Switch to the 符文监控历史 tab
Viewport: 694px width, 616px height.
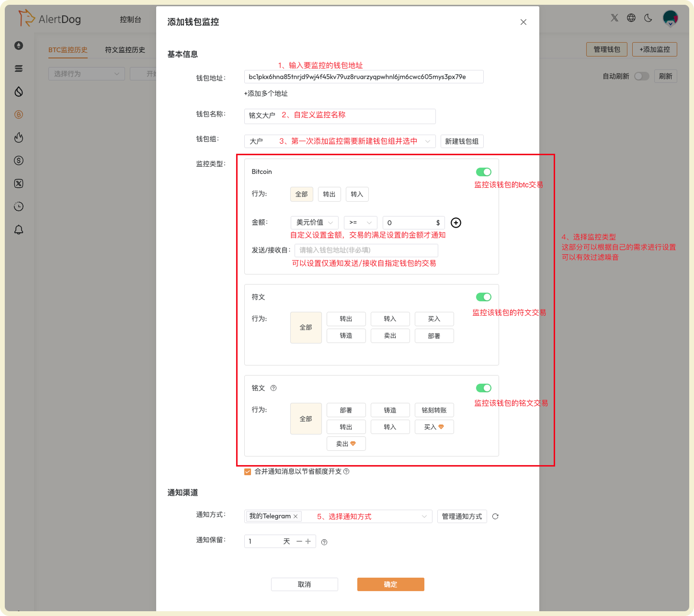pyautogui.click(x=124, y=49)
